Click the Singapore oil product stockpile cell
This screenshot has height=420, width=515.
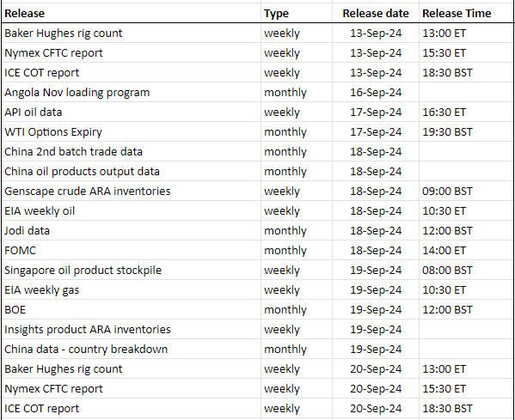tap(131, 270)
